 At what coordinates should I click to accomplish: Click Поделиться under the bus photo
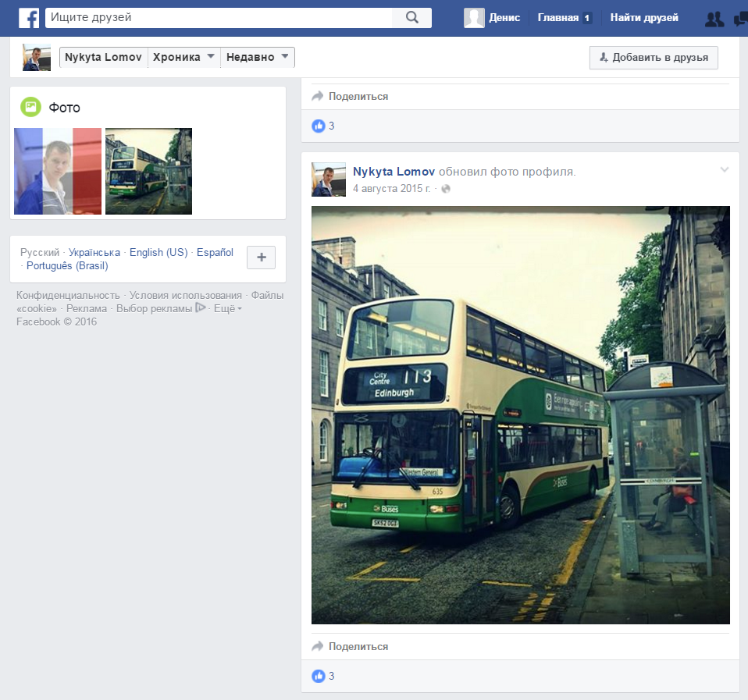358,646
